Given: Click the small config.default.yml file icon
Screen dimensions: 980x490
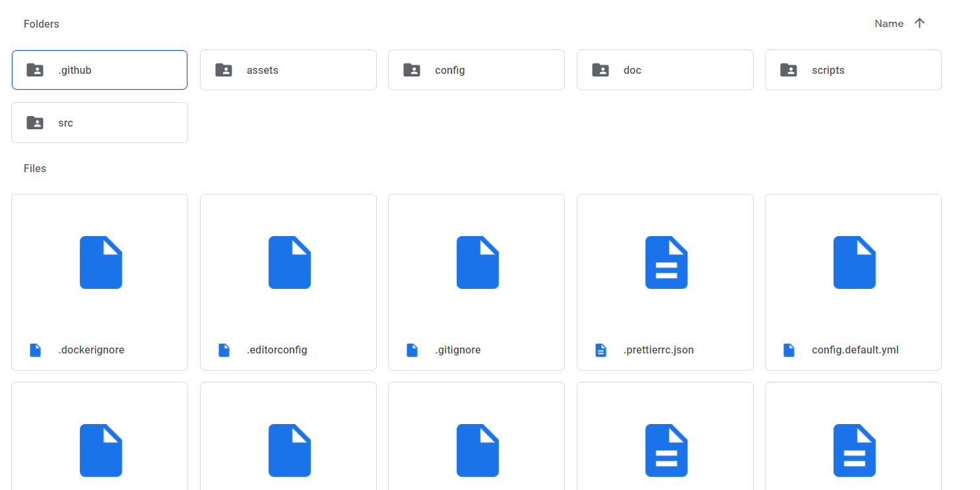Looking at the screenshot, I should tap(789, 350).
